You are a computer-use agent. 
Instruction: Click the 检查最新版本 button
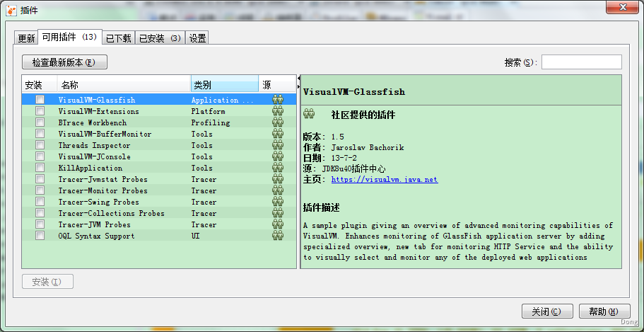point(64,62)
